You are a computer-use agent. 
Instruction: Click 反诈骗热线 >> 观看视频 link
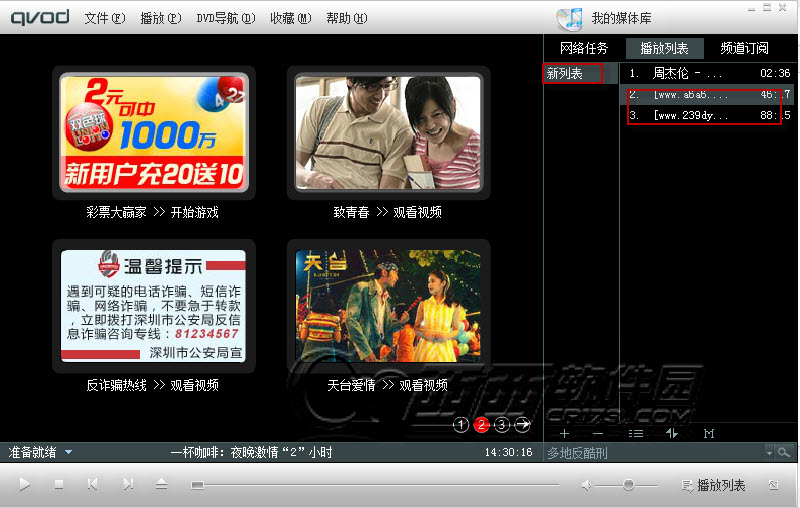[x=152, y=385]
